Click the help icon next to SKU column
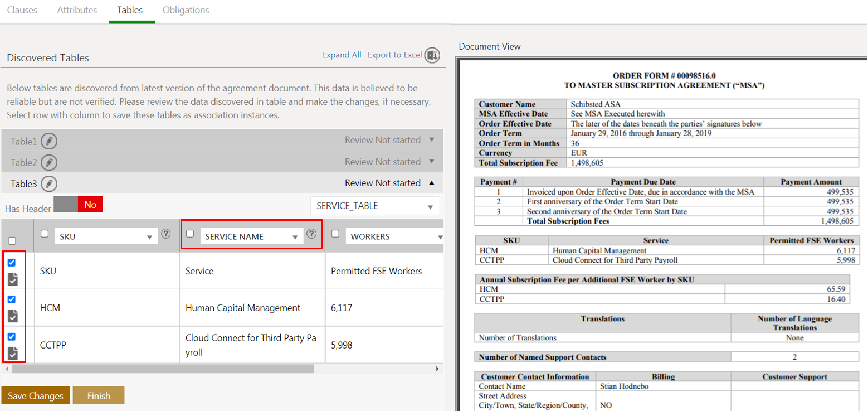The image size is (868, 411). click(165, 235)
